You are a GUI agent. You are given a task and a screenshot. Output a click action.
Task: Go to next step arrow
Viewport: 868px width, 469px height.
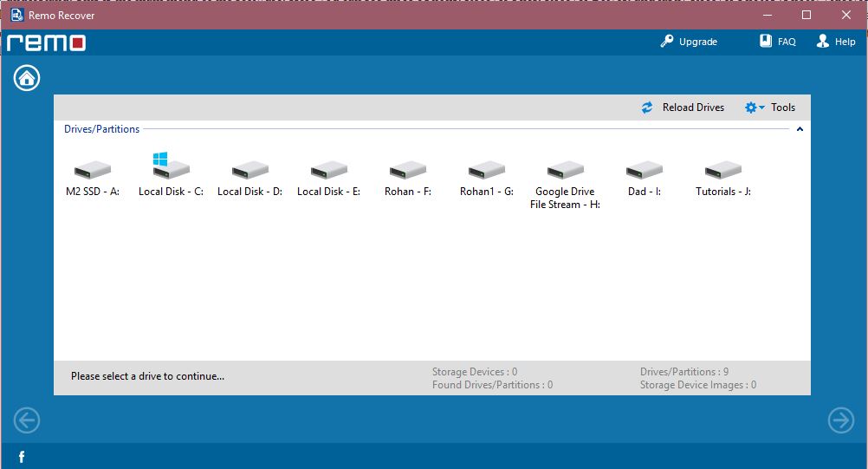(x=840, y=420)
